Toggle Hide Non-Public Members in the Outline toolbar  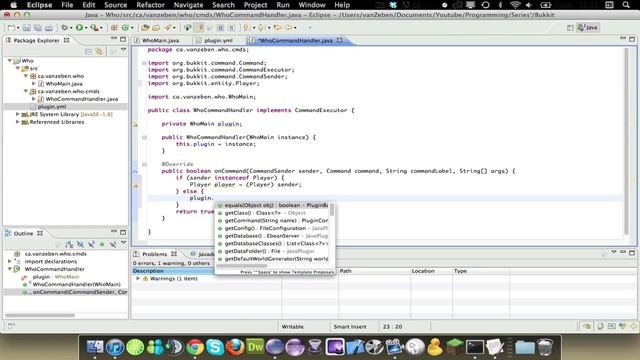point(102,244)
